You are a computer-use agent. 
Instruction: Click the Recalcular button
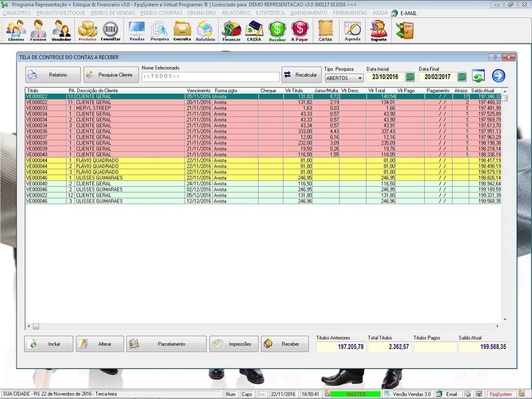coord(301,74)
